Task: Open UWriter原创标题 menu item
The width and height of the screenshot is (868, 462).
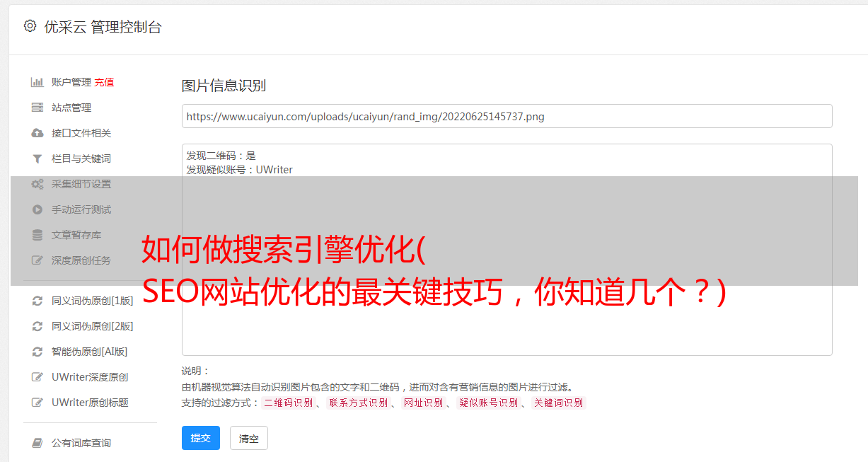Action: coord(90,403)
